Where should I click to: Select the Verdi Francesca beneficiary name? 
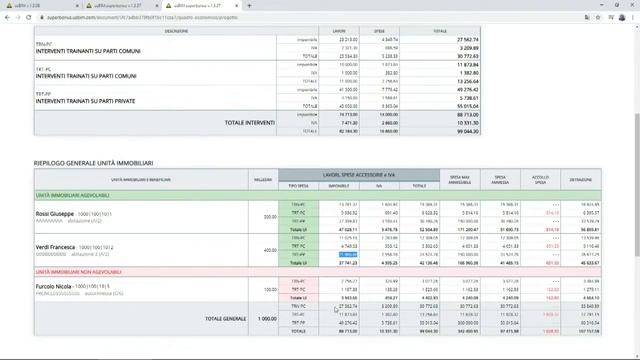pyautogui.click(x=55, y=247)
